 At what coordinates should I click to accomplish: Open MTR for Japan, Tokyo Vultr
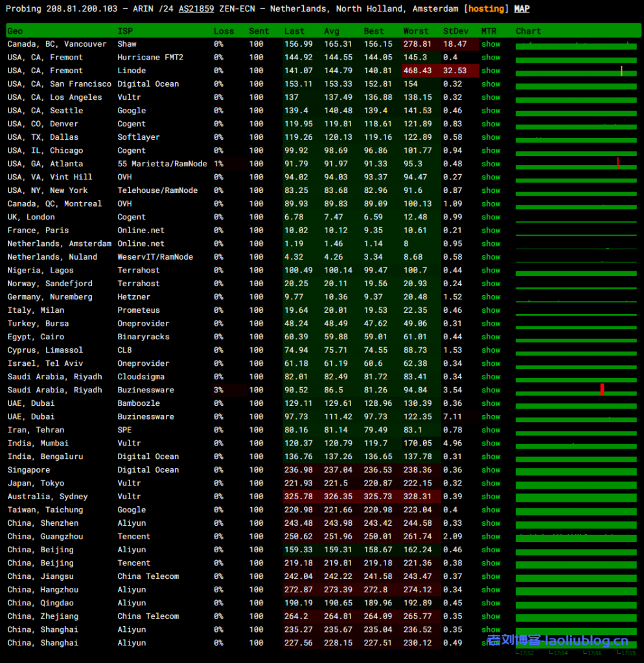pos(490,483)
